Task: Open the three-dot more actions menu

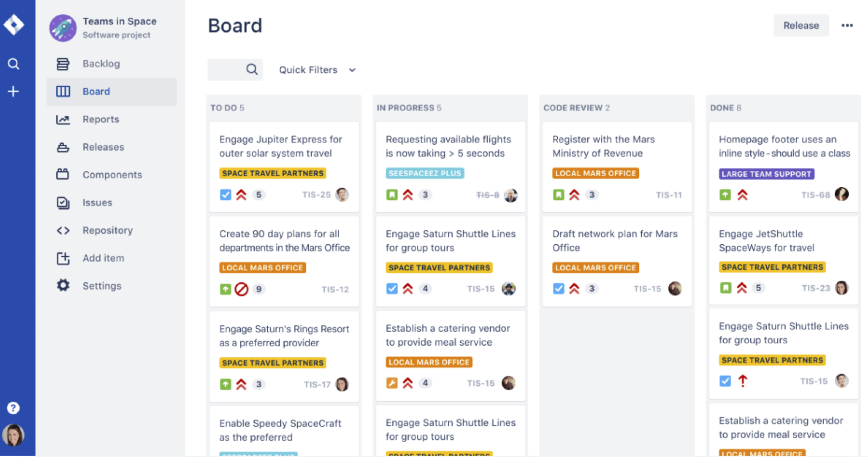Action: click(847, 26)
